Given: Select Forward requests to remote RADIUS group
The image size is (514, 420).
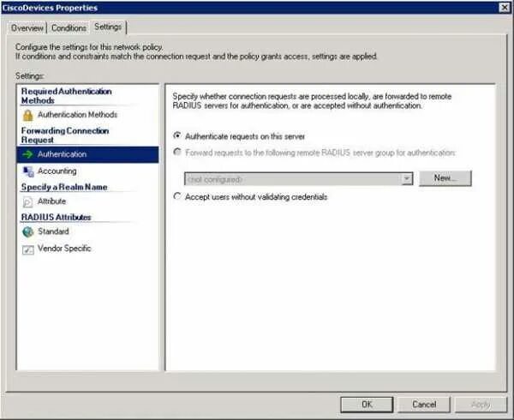Looking at the screenshot, I should click(177, 152).
